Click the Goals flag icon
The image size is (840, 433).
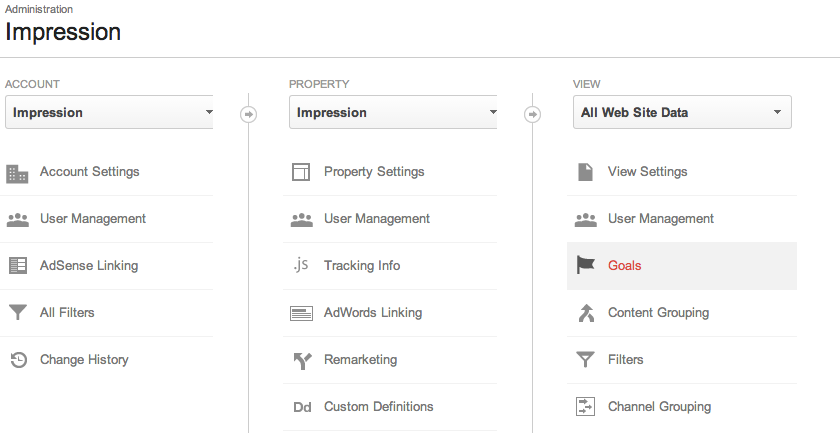click(585, 266)
